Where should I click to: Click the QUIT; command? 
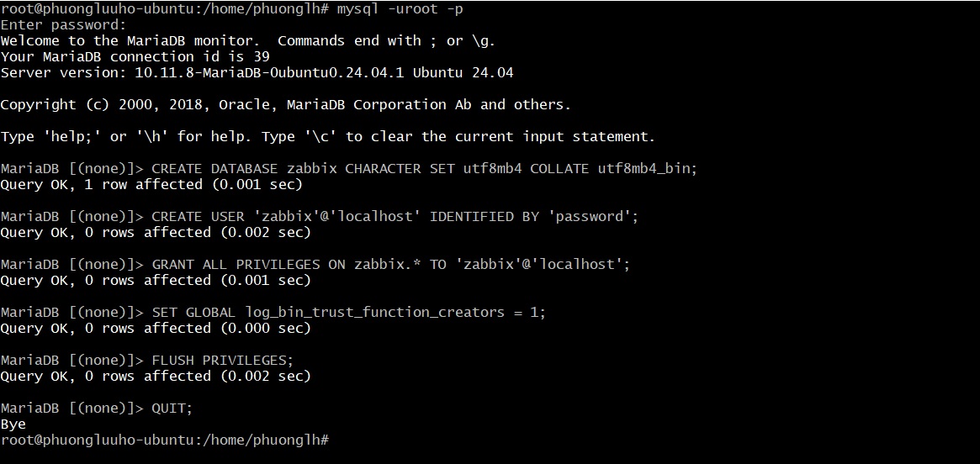[172, 408]
